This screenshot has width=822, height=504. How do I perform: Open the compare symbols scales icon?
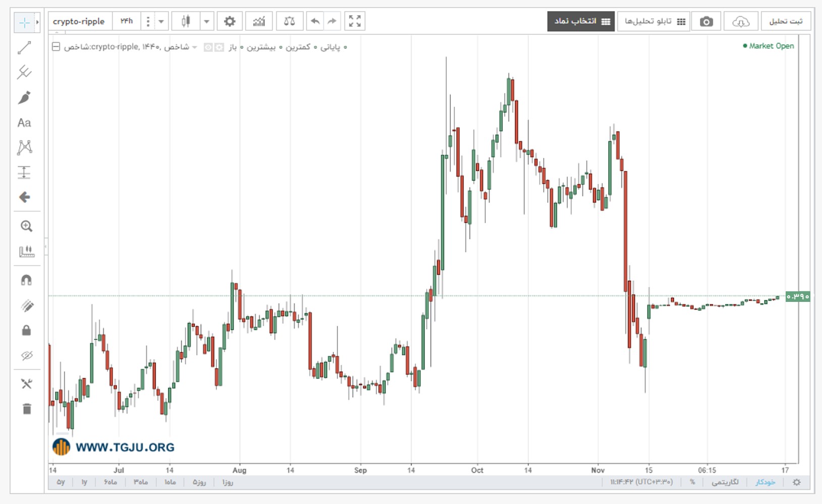coord(289,21)
